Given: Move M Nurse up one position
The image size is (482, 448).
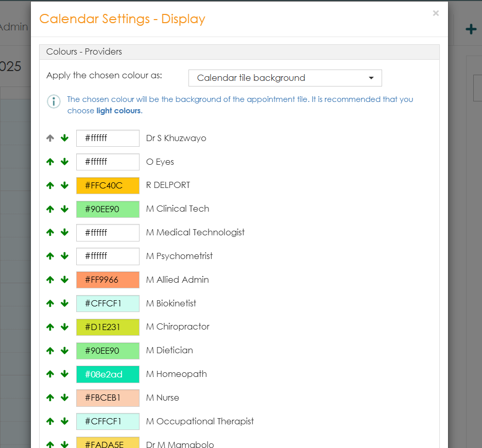Looking at the screenshot, I should click(x=50, y=398).
